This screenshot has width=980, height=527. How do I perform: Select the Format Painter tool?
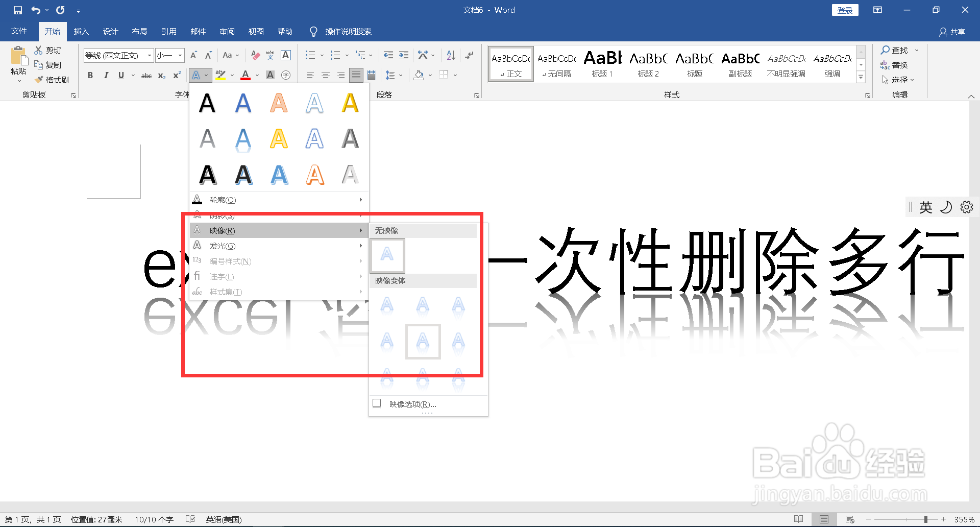click(x=53, y=80)
